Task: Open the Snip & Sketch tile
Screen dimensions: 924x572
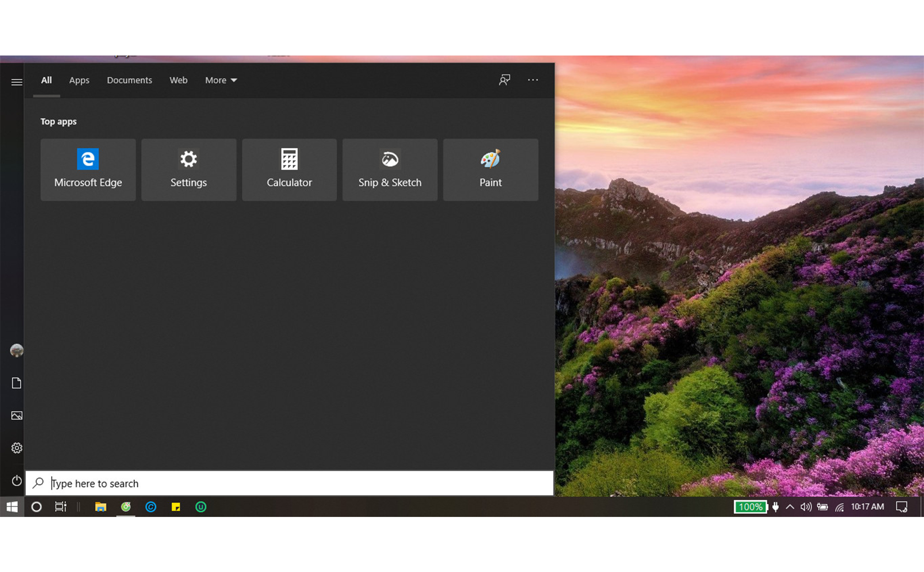Action: coord(390,169)
